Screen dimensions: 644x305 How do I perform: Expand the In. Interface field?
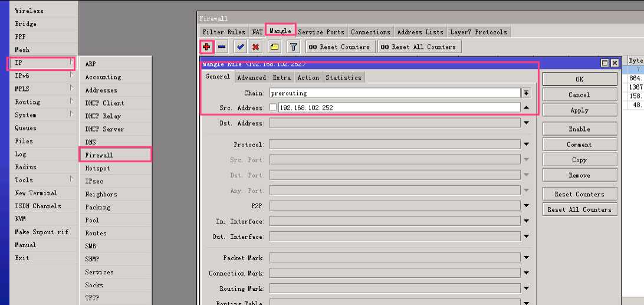526,221
